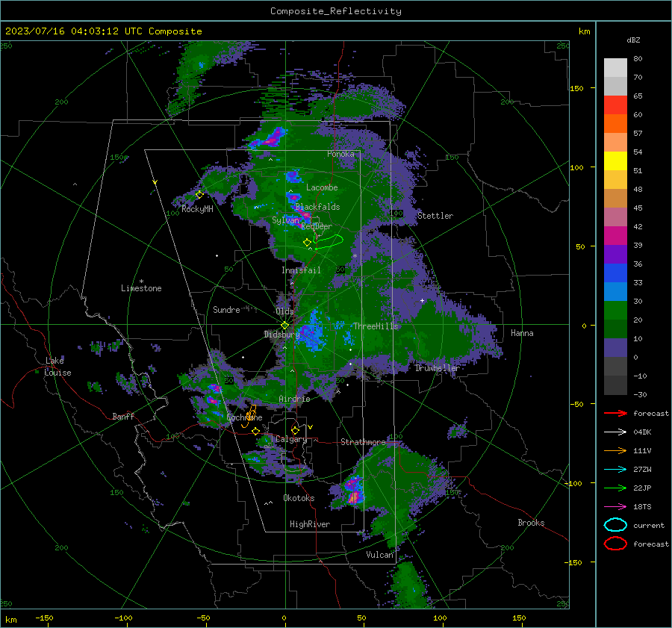
Task: Click the Banff city label
Action: (123, 417)
